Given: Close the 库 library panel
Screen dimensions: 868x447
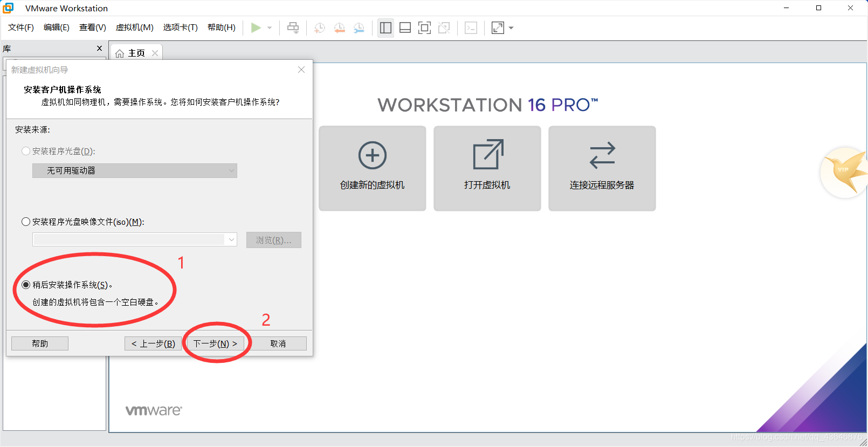Looking at the screenshot, I should coord(99,49).
